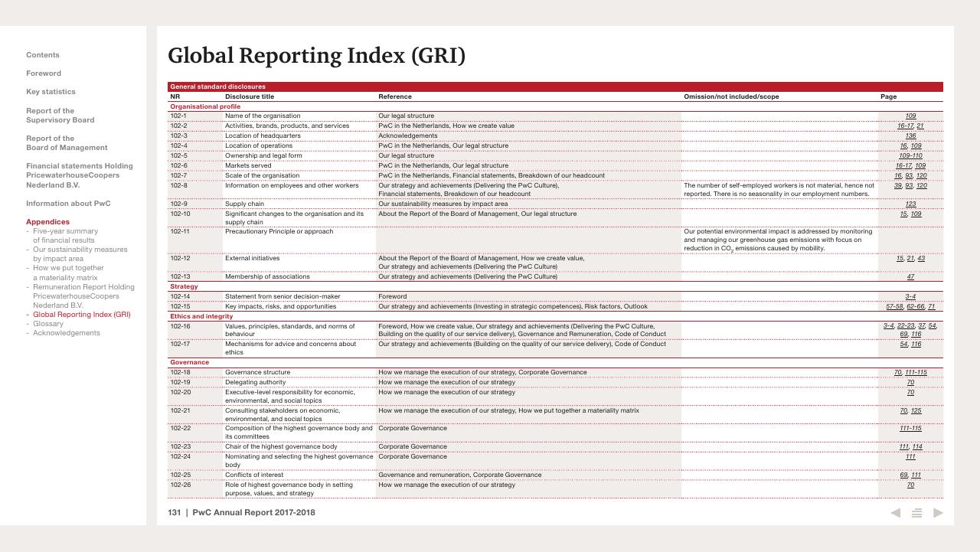Screen dimensions: 980x552
Task: Select Global Reporting Index (GRI) sidebar item
Action: [81, 315]
